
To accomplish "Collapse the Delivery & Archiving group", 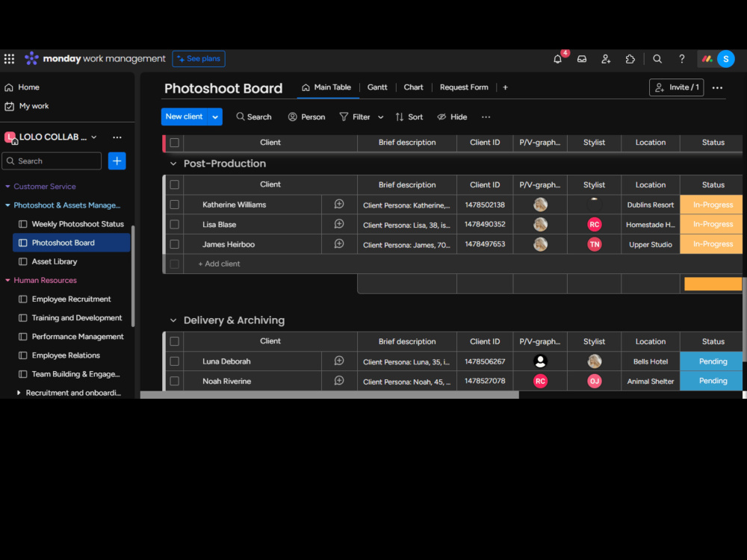I will [173, 320].
